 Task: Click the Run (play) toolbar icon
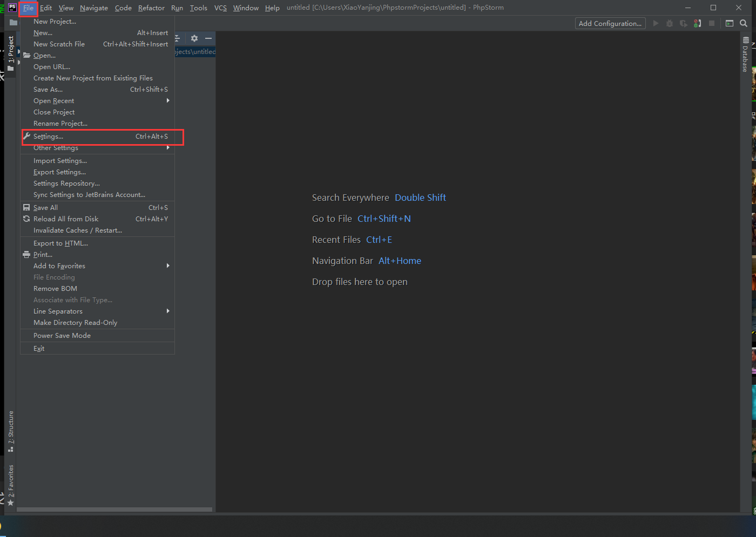[x=656, y=23]
